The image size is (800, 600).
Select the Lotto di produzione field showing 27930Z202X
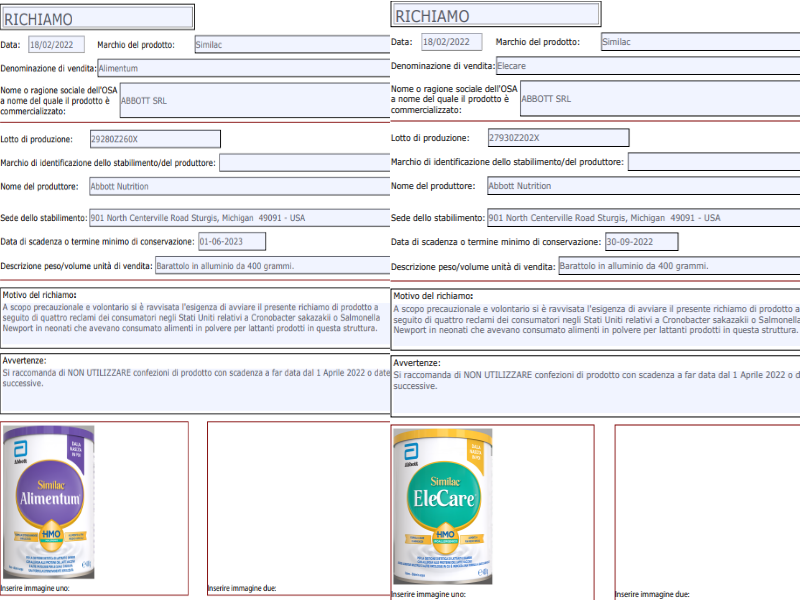click(559, 137)
